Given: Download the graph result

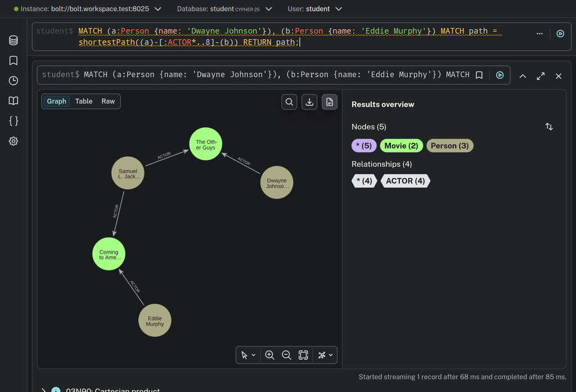Looking at the screenshot, I should point(309,102).
